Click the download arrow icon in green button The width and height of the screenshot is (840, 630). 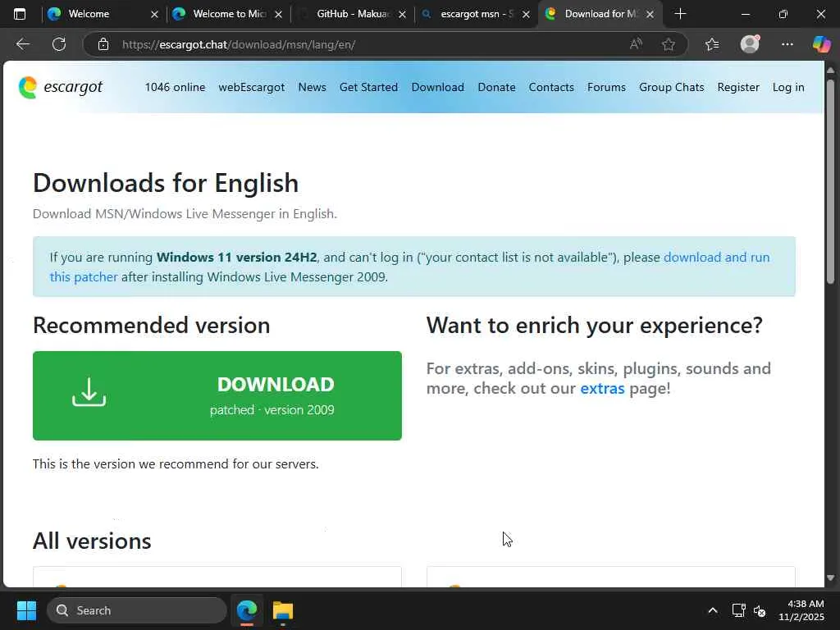tap(89, 392)
